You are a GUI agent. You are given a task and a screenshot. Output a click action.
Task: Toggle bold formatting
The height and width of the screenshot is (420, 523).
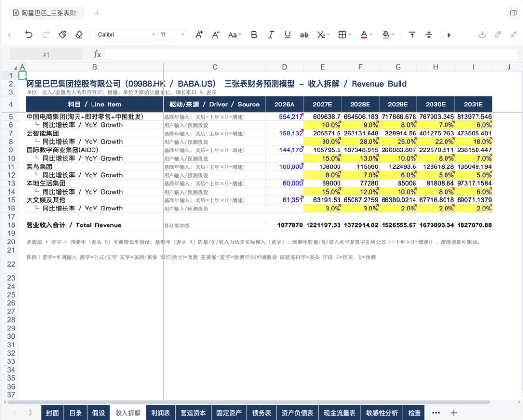pyautogui.click(x=254, y=35)
